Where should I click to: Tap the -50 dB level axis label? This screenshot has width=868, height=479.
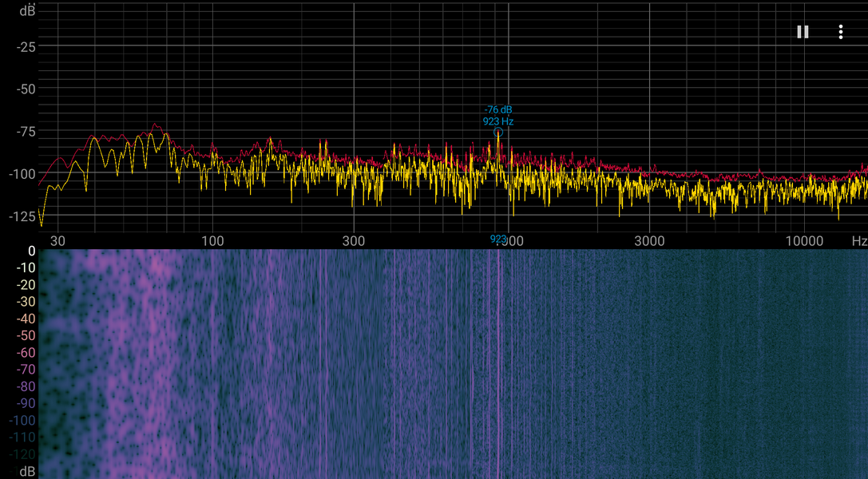point(26,89)
